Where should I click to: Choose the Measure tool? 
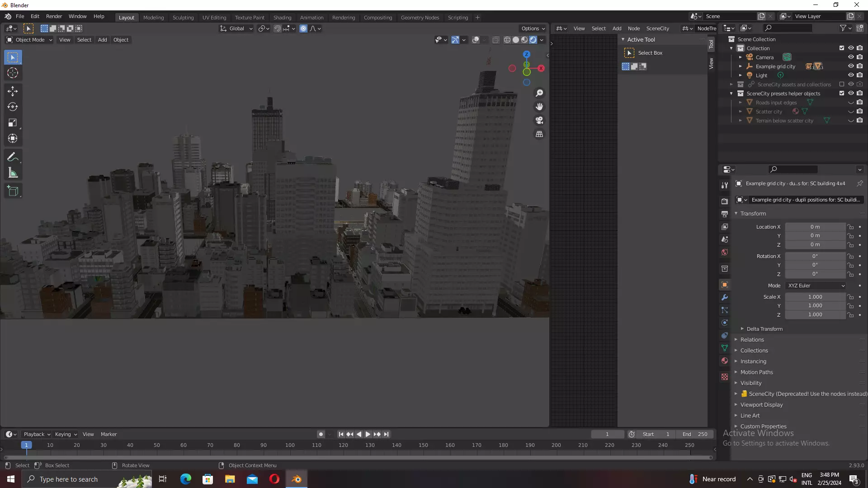[x=13, y=173]
